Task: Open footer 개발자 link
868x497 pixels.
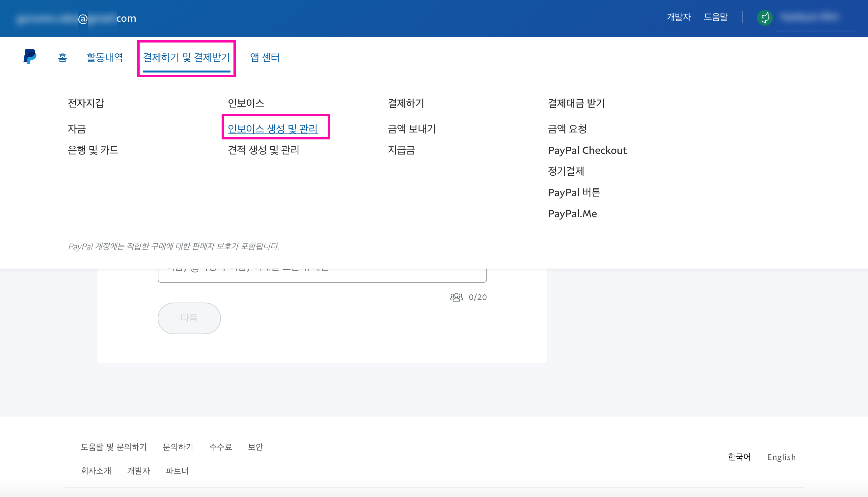Action: [x=139, y=471]
